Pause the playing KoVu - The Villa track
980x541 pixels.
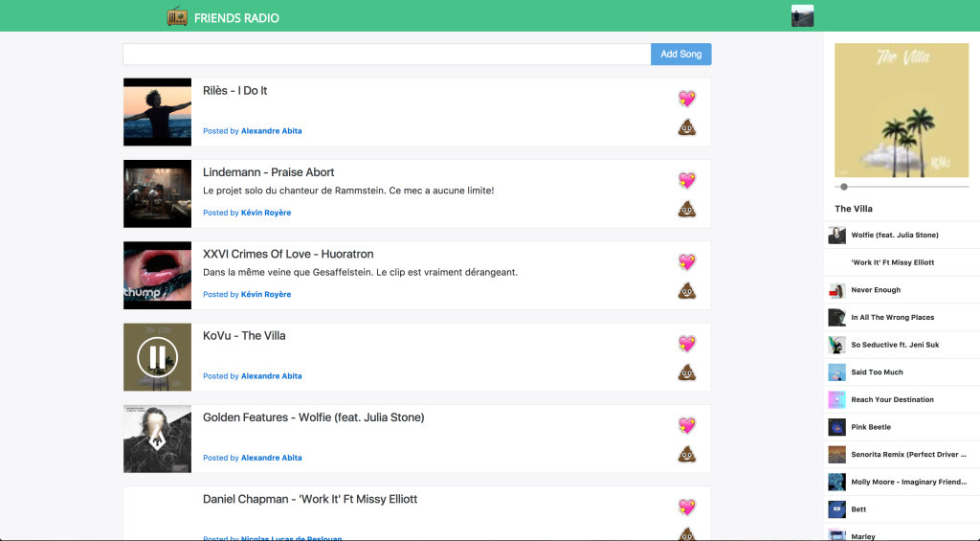[157, 357]
